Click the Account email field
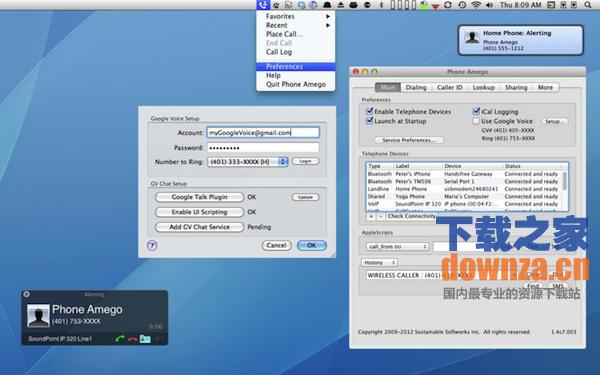Viewport: 600px width, 375px height. pyautogui.click(x=263, y=133)
